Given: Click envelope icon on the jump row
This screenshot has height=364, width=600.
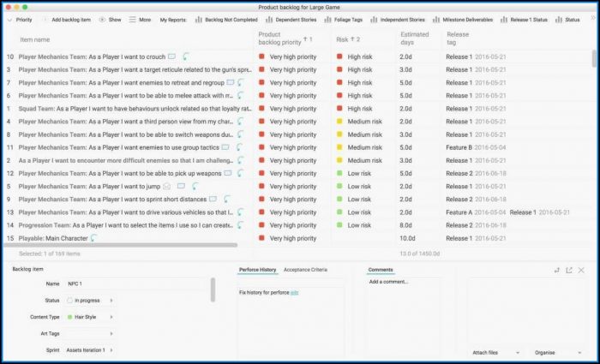Looking at the screenshot, I should 167,186.
